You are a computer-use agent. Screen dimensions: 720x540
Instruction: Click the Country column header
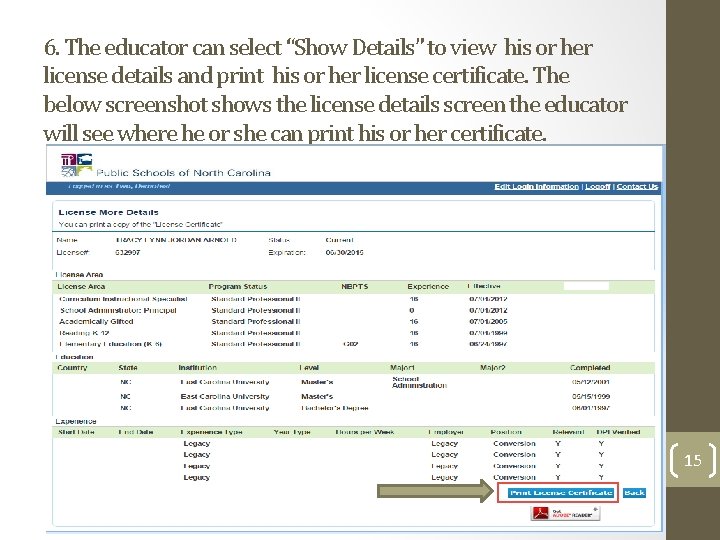[x=72, y=368]
